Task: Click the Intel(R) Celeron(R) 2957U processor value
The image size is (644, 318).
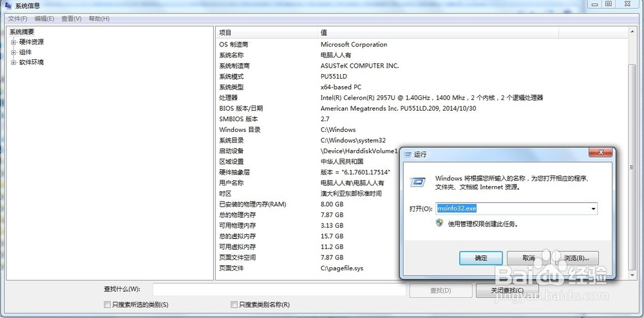Action: tap(431, 98)
